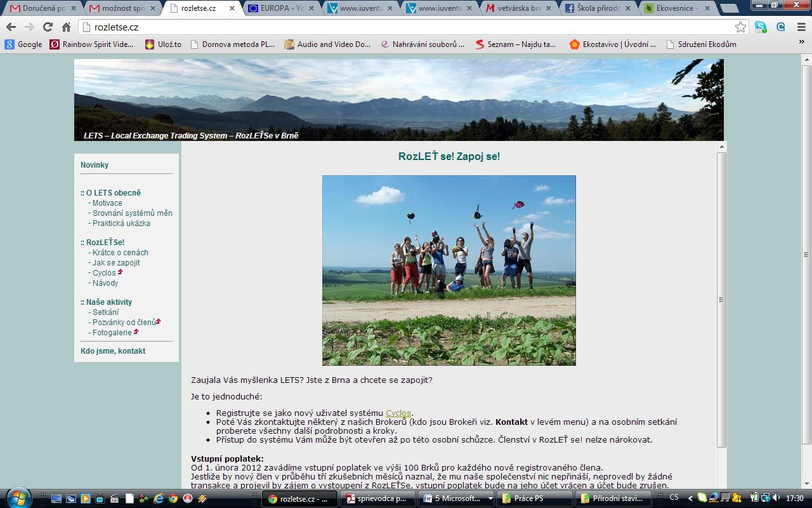The height and width of the screenshot is (508, 812).
Task: Switch to the Ekovesnice tab
Action: click(676, 9)
